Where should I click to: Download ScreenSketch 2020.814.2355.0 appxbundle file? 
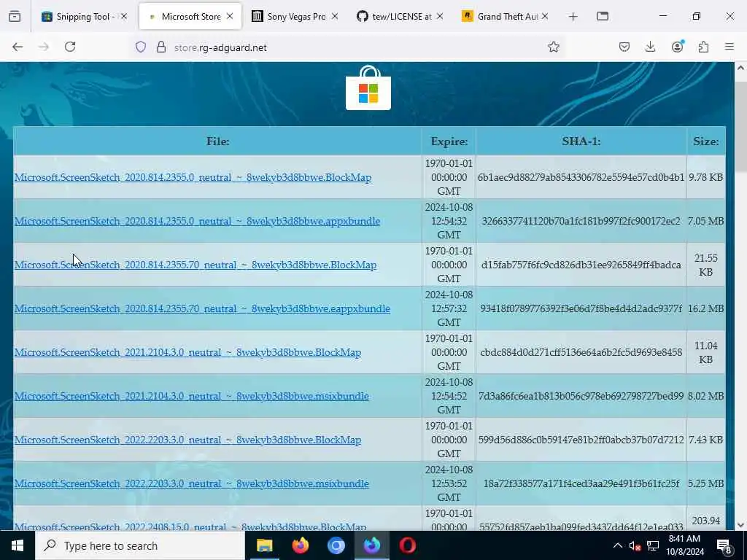[x=197, y=221]
